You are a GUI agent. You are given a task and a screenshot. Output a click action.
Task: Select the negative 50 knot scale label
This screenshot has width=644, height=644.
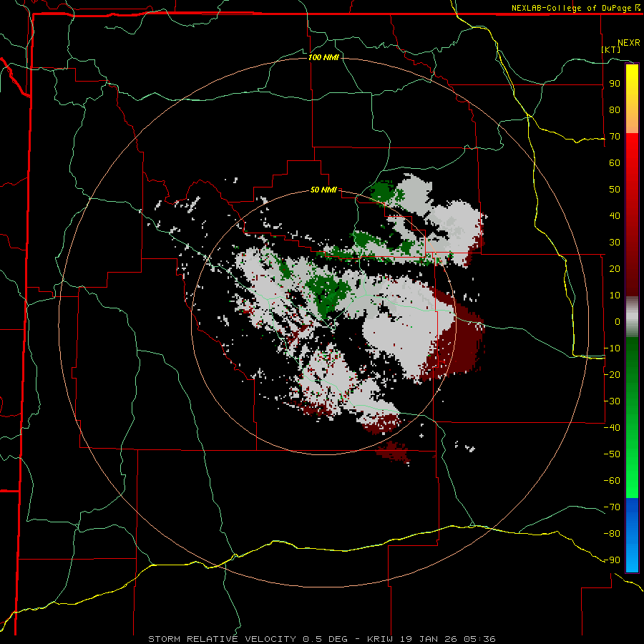[612, 454]
